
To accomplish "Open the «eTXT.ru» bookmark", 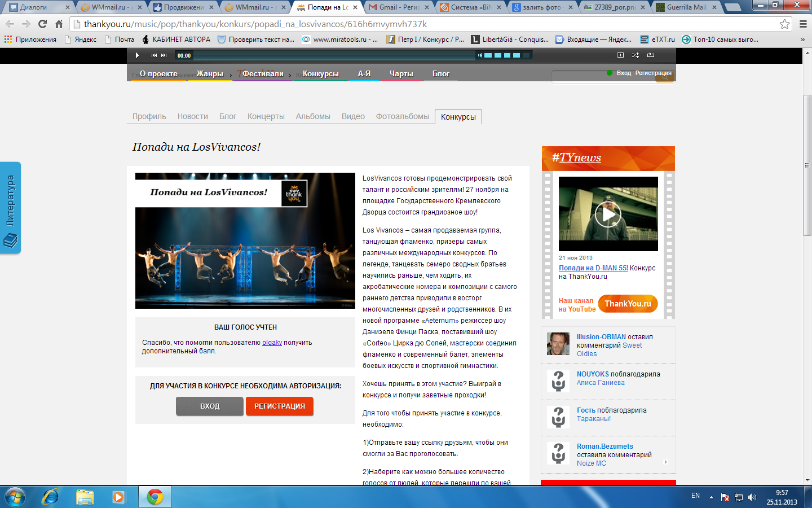I will [x=657, y=40].
